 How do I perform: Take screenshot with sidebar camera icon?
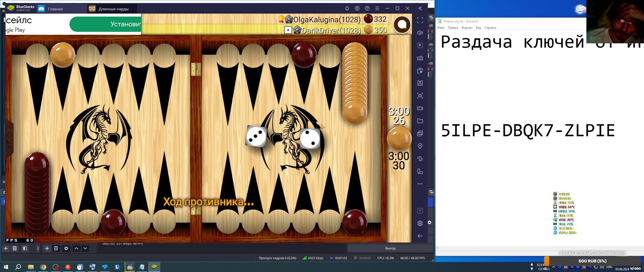click(420, 96)
